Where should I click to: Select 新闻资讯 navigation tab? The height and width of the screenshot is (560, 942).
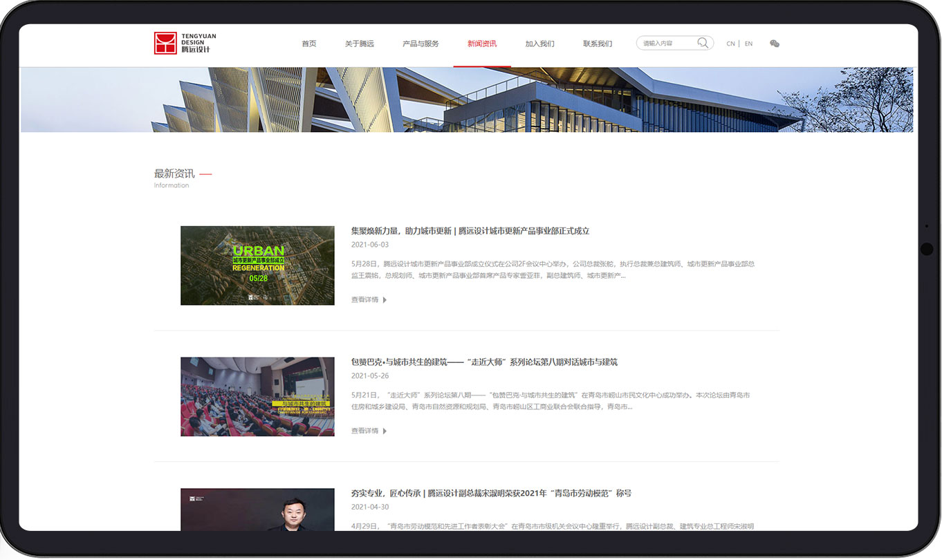(482, 44)
